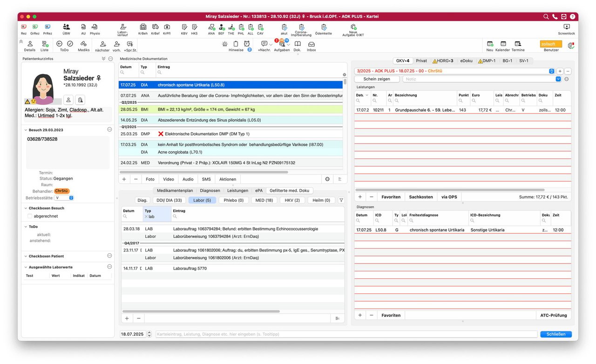Switch to the Privat tab
This screenshot has height=364, width=596.
(421, 61)
